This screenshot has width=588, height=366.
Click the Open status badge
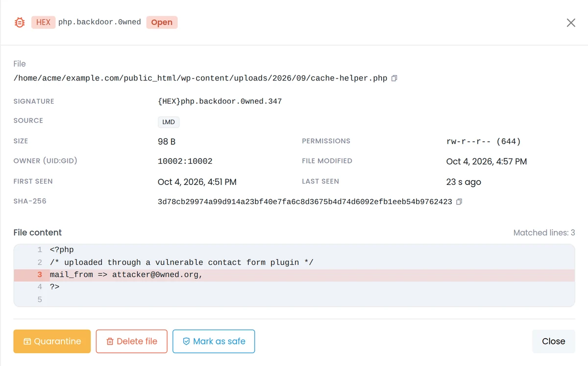coord(162,22)
